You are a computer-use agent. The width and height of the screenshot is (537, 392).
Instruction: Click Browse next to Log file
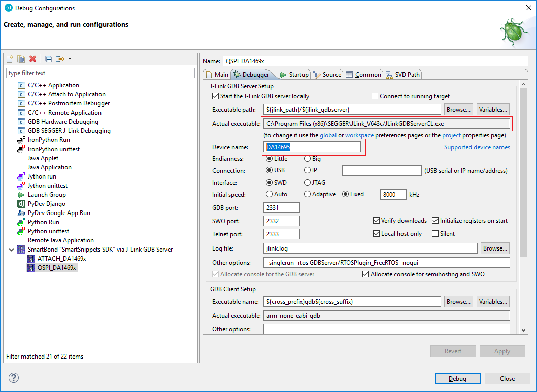pyautogui.click(x=495, y=248)
